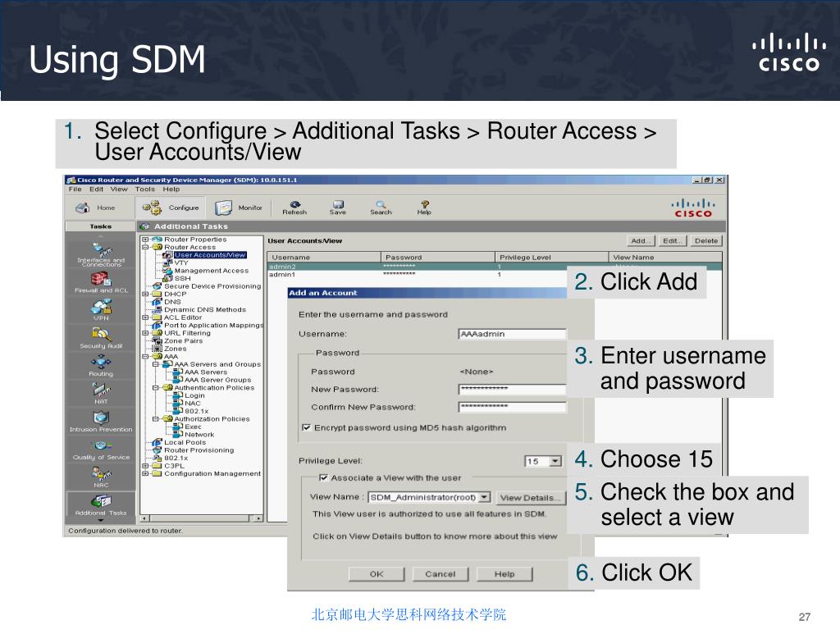
Task: Select User Accounts/View in the tree
Action: (x=210, y=255)
